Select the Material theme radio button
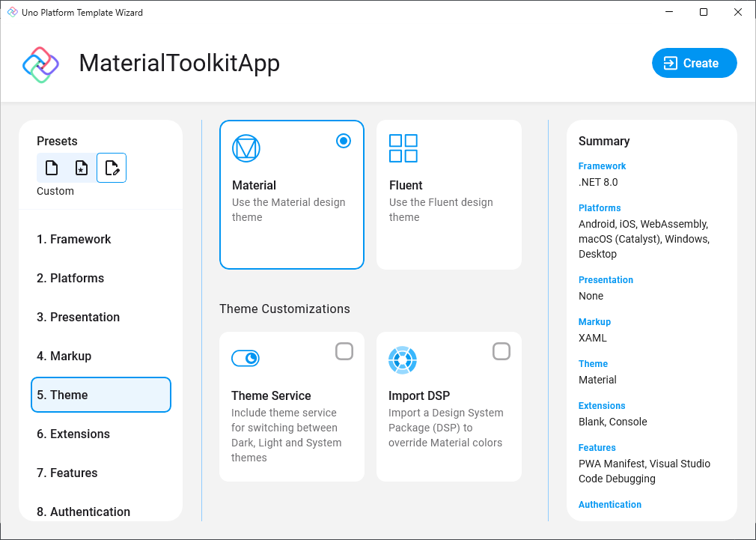This screenshot has width=756, height=540. [343, 141]
